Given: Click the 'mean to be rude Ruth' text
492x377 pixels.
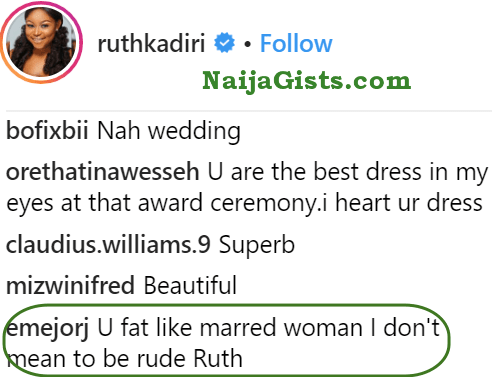Looking at the screenshot, I should point(125,358).
